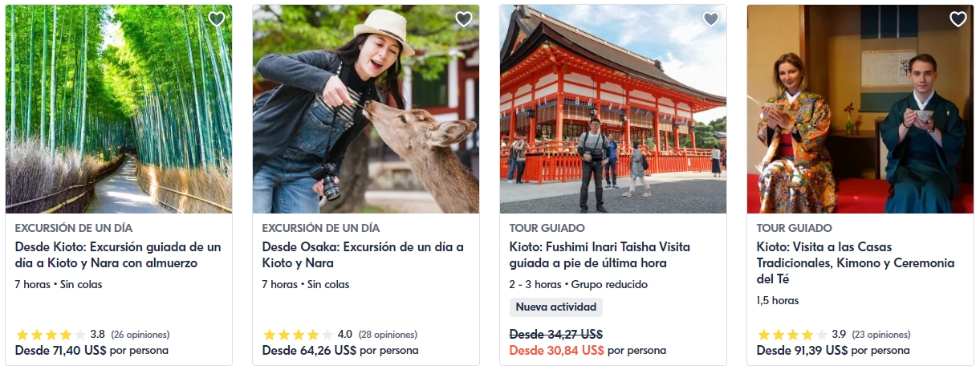Open 'Kioto: Fushimi Inari Taisha Visita guiada' title
Image resolution: width=980 pixels, height=370 pixels.
(600, 255)
